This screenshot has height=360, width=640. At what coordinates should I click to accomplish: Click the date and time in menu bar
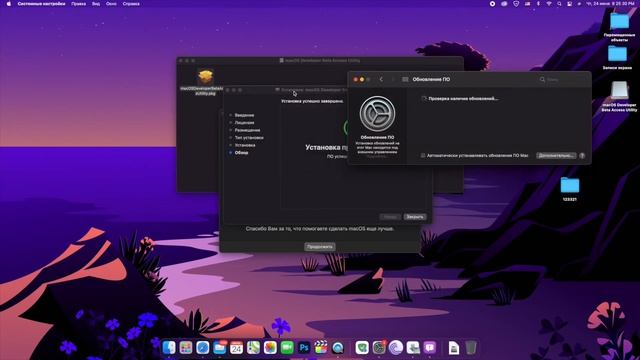610,4
